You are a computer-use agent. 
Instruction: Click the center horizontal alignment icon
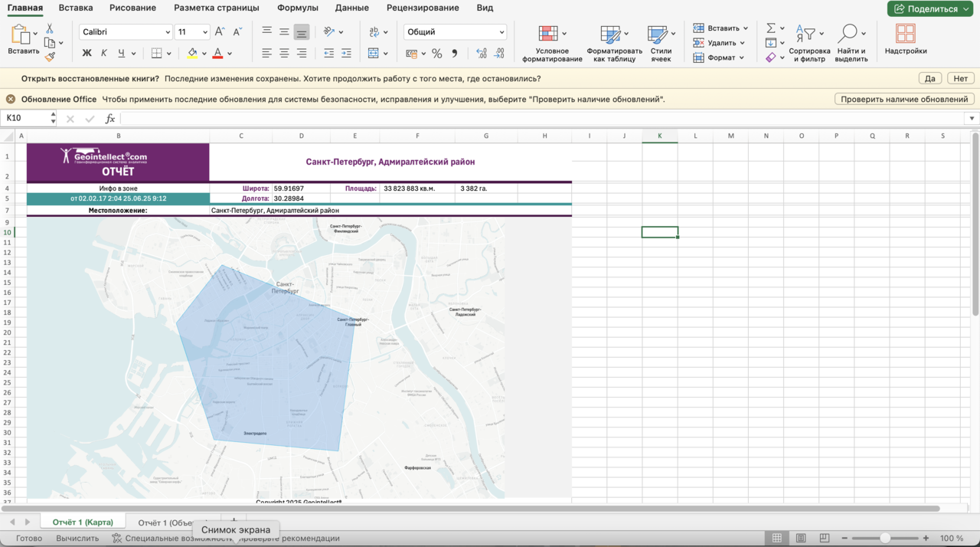coord(284,54)
